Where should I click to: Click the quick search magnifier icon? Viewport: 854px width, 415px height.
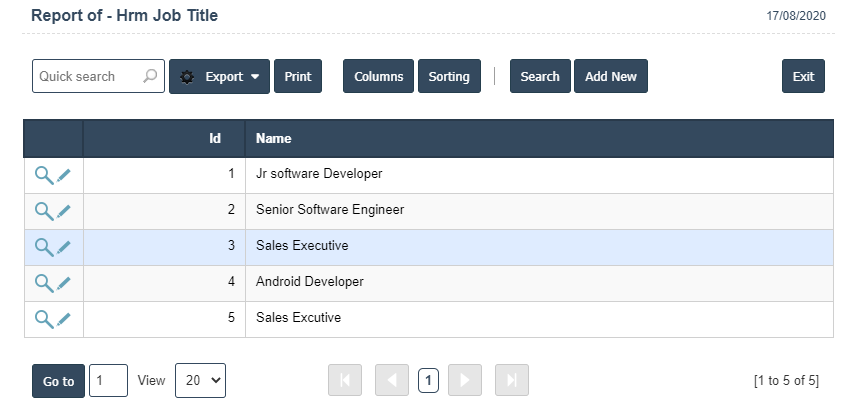(x=150, y=76)
